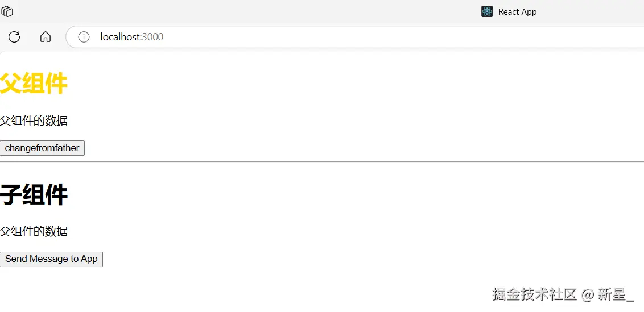The image size is (644, 312).
Task: Click blank page area right of Send Message button
Action: pos(341,259)
